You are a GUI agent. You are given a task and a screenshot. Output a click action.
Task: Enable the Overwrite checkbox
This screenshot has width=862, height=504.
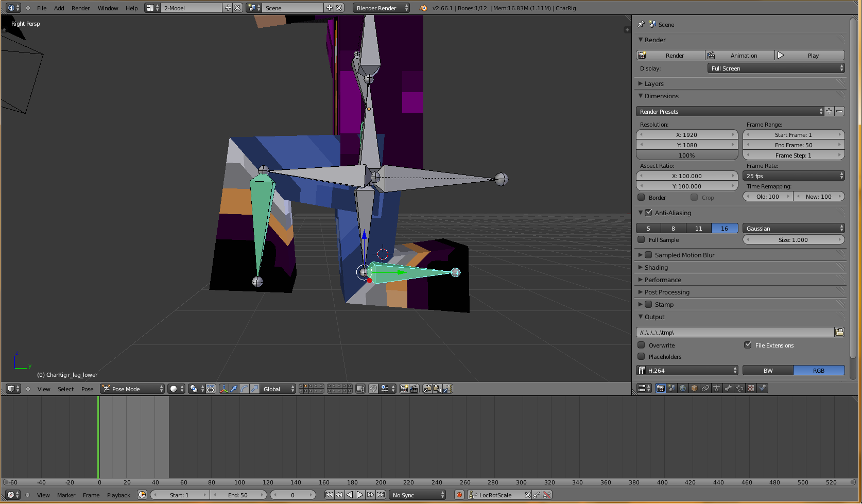coord(641,345)
